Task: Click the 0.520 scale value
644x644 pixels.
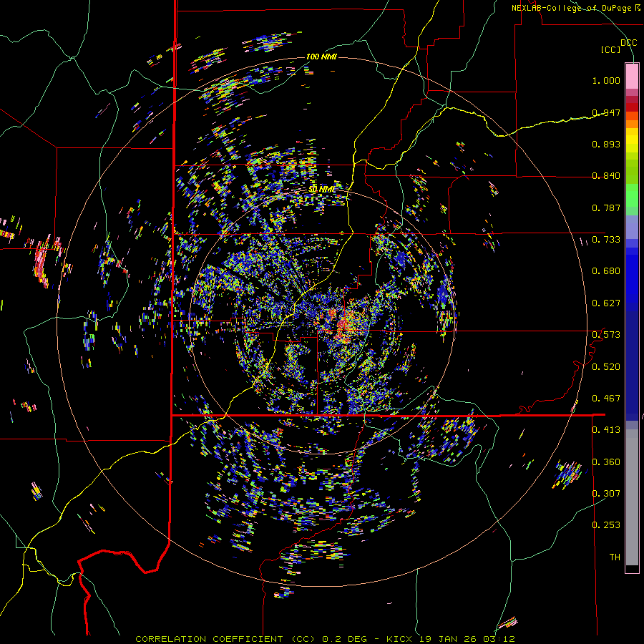Action: [606, 367]
